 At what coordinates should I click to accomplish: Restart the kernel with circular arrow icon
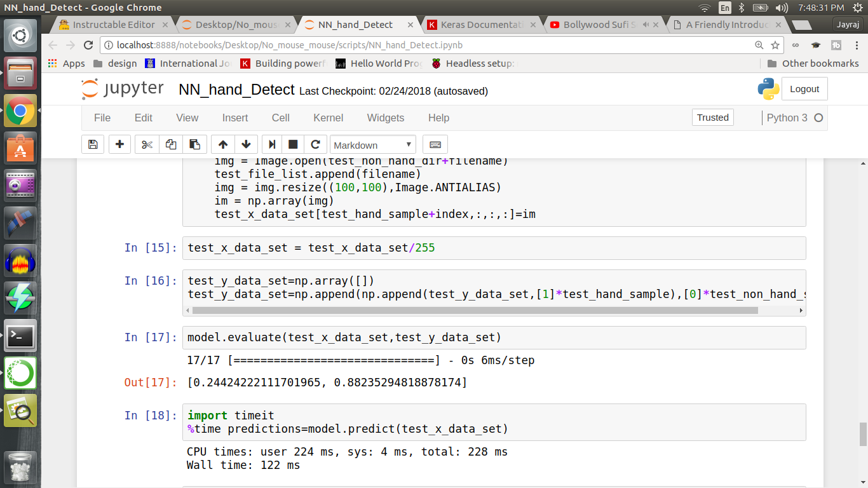315,144
